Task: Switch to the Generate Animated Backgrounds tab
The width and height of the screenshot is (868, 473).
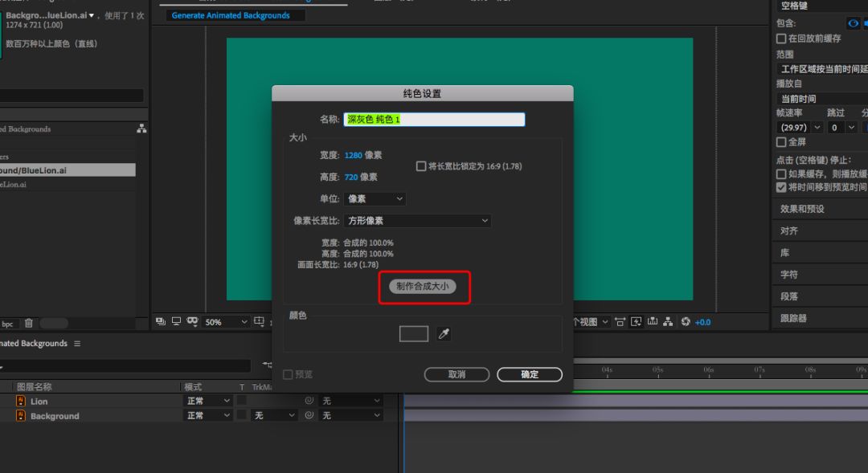Action: (x=231, y=15)
